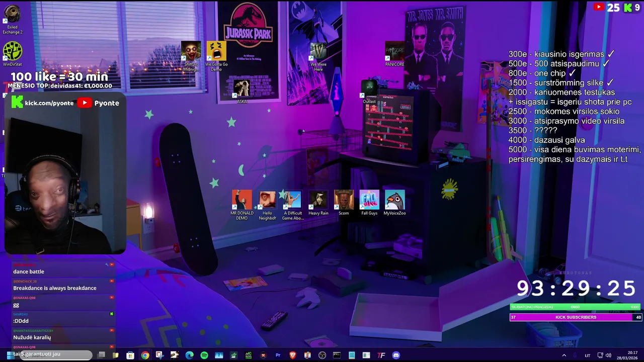Open the TF app taskbar icon
Viewport: 644px width, 362px height.
click(x=381, y=355)
